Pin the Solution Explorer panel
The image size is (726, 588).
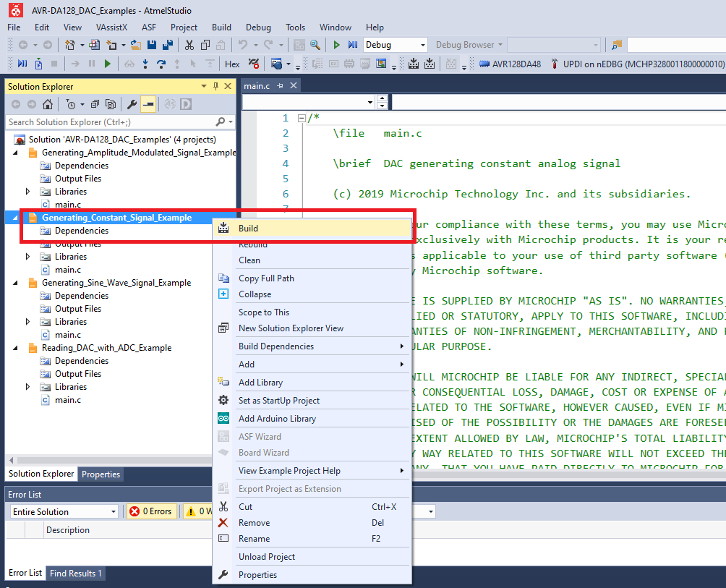click(x=215, y=86)
